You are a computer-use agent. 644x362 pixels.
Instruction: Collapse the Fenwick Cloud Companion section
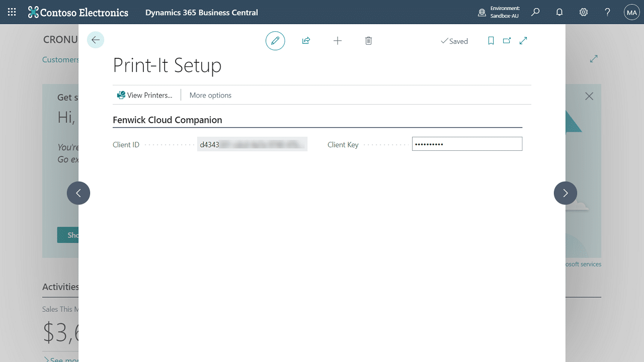(167, 120)
